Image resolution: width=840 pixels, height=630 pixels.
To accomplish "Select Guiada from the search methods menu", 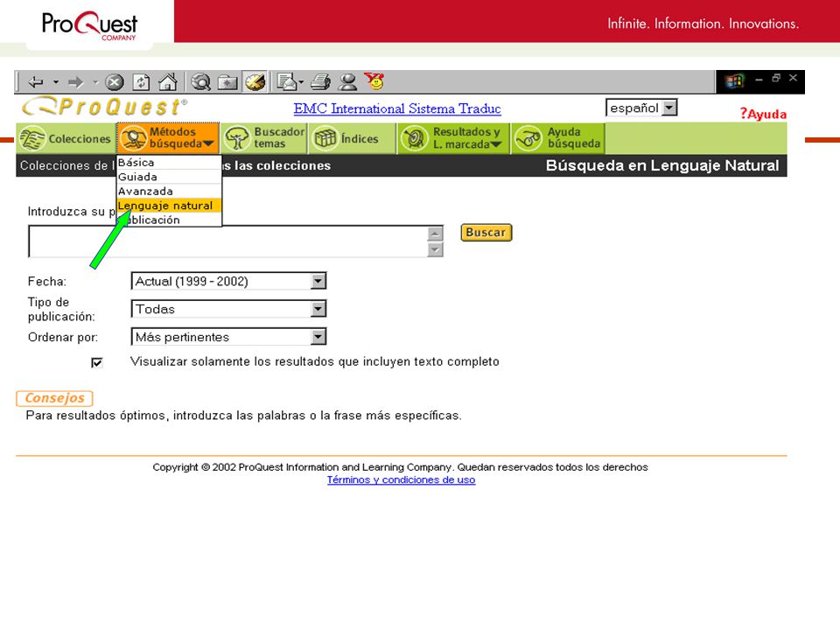I will click(x=169, y=177).
